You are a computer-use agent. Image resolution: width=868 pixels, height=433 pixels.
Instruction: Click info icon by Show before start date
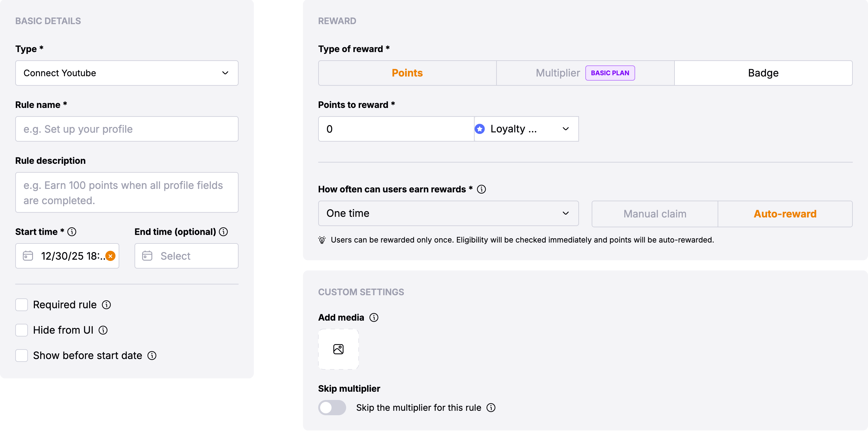point(152,356)
